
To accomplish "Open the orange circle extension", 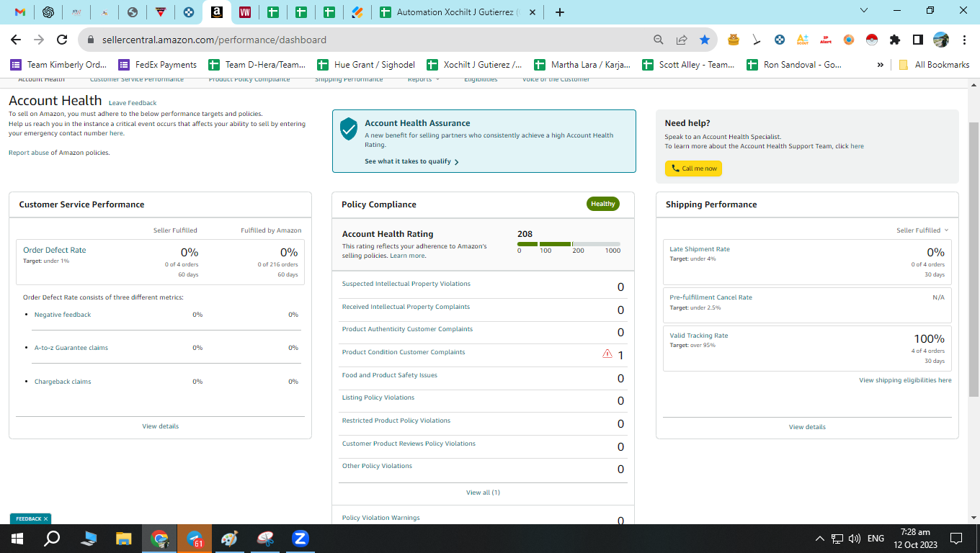I will coord(849,40).
